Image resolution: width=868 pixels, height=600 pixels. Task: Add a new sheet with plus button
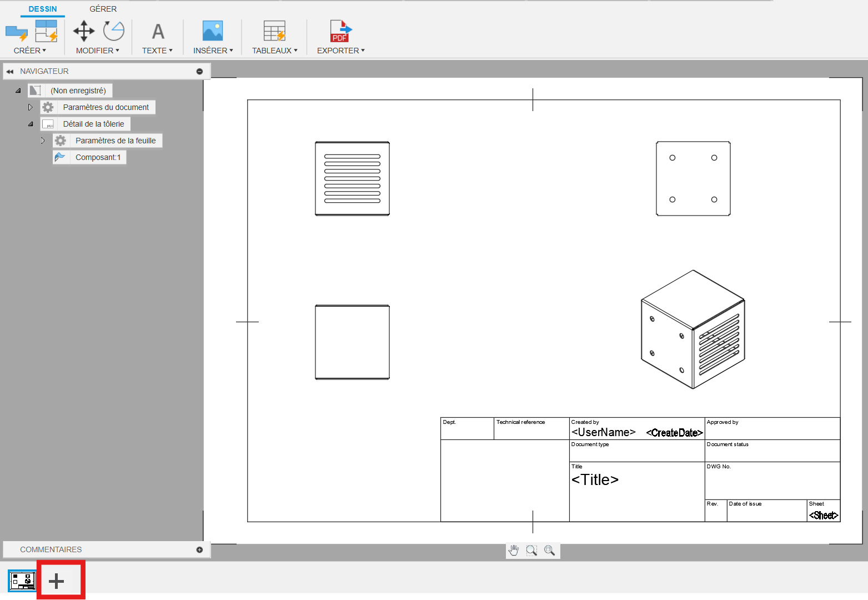56,581
